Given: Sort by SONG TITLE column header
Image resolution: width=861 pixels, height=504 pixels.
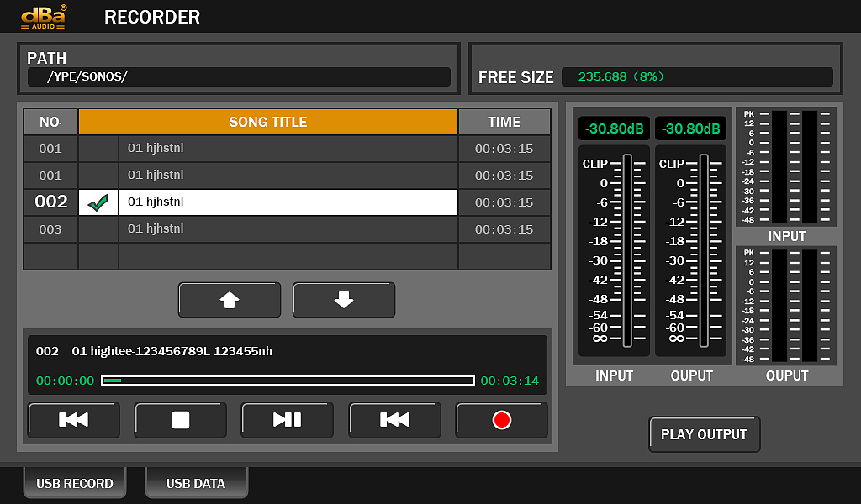Looking at the screenshot, I should pyautogui.click(x=268, y=122).
